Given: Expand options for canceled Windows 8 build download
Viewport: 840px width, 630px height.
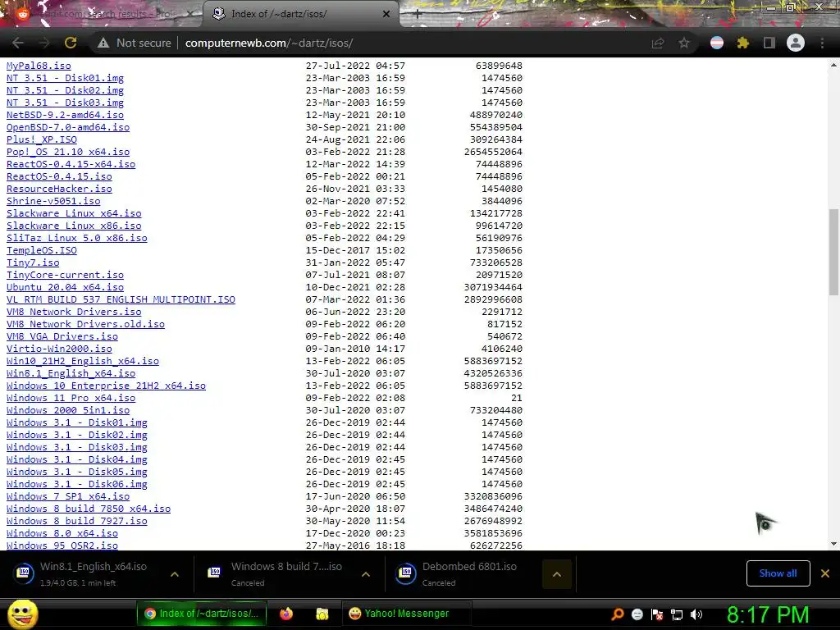Looking at the screenshot, I should click(366, 574).
